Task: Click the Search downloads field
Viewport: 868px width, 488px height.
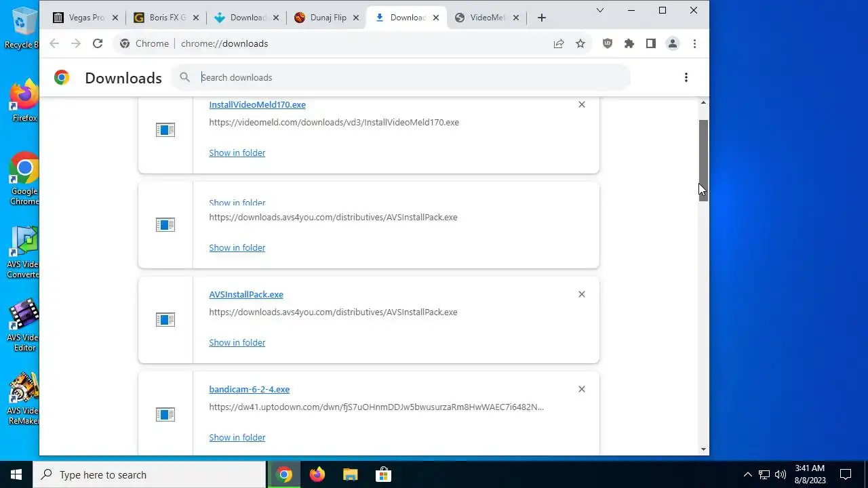Action: (x=401, y=77)
